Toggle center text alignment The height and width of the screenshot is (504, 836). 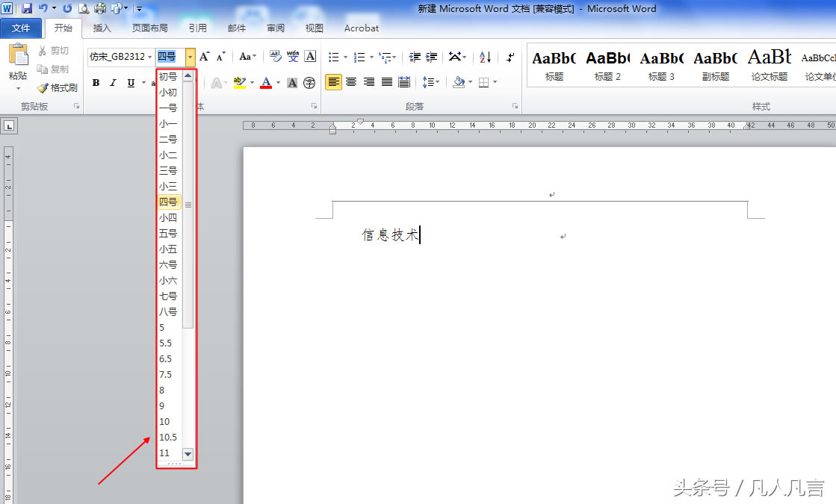(351, 82)
